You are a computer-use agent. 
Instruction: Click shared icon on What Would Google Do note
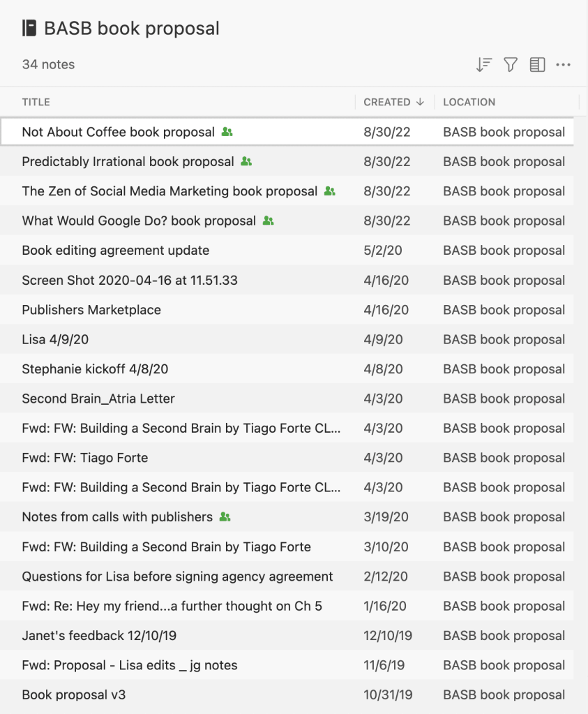coord(268,221)
